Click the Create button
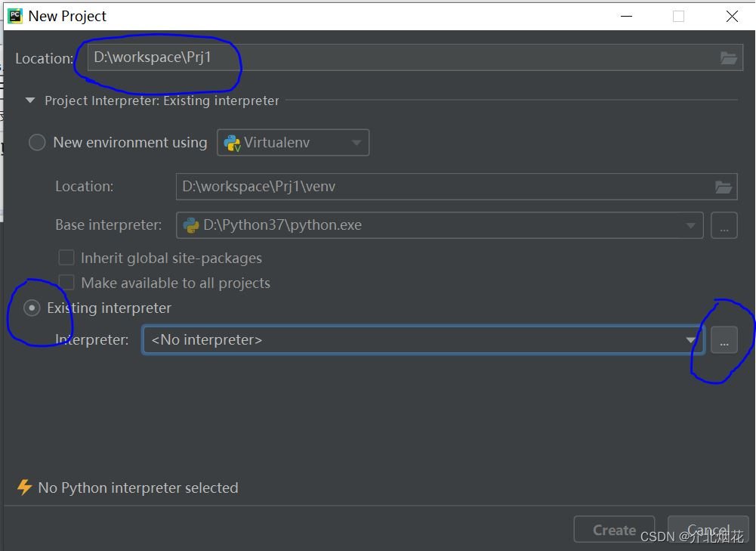 point(614,530)
